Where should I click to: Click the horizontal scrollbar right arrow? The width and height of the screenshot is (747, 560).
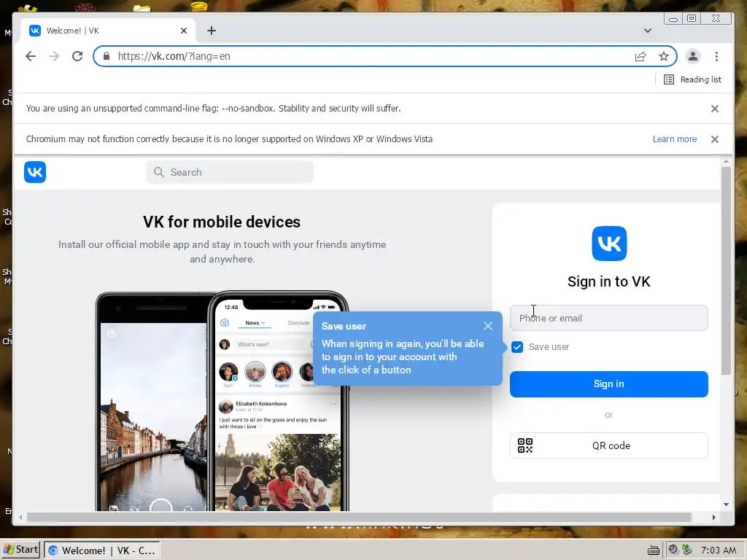point(713,517)
